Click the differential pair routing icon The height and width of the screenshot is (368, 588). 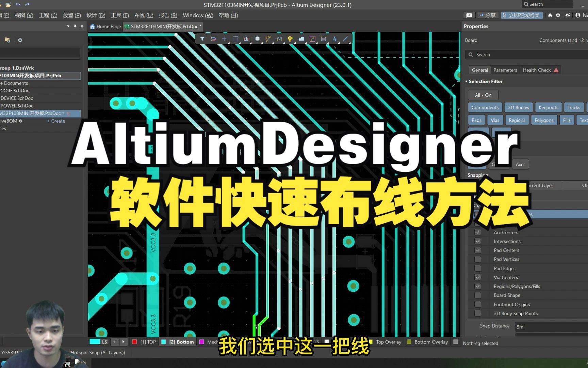click(x=279, y=39)
